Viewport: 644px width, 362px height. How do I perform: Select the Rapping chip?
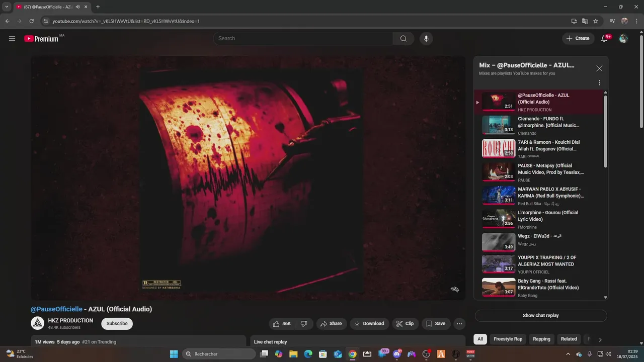(x=541, y=339)
